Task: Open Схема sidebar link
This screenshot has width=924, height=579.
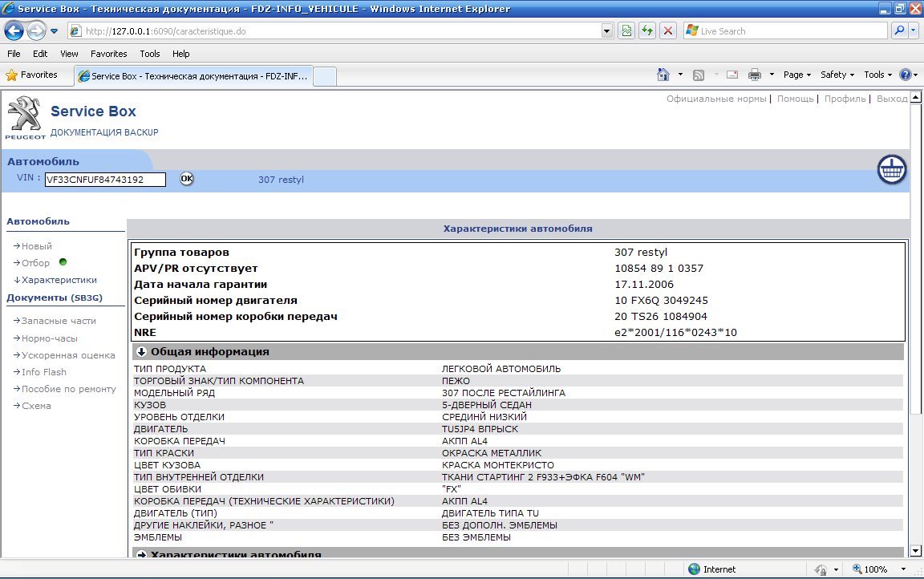Action: [x=36, y=406]
